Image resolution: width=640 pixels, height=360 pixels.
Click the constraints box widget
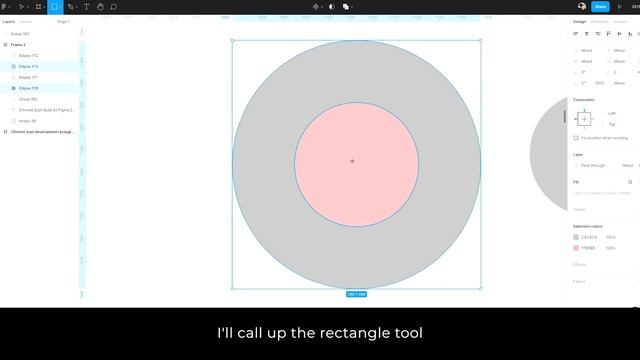pyautogui.click(x=584, y=119)
